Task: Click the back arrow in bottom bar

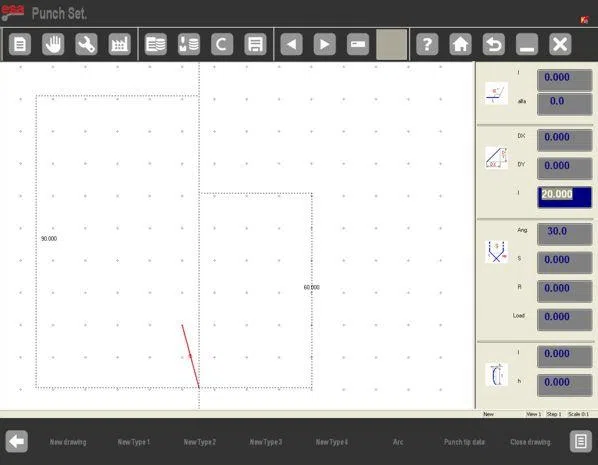Action: 16,442
